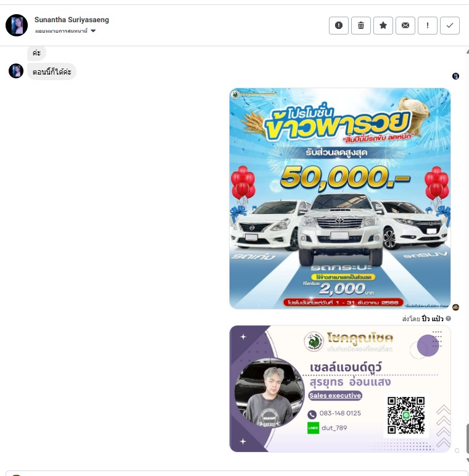Click sender avatar beside ตอนนี้ก็ได้ค่ะ message
Viewport: 469px width, 476px height.
point(16,71)
